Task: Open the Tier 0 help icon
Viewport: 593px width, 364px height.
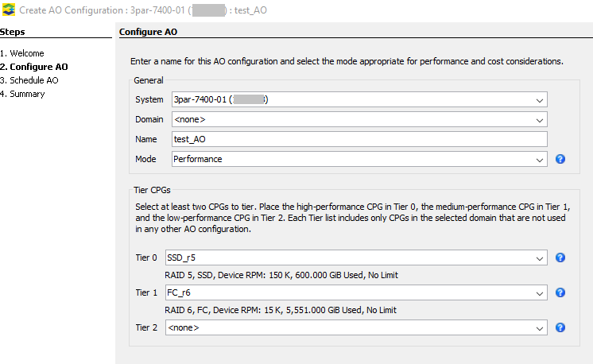Action: coord(560,258)
